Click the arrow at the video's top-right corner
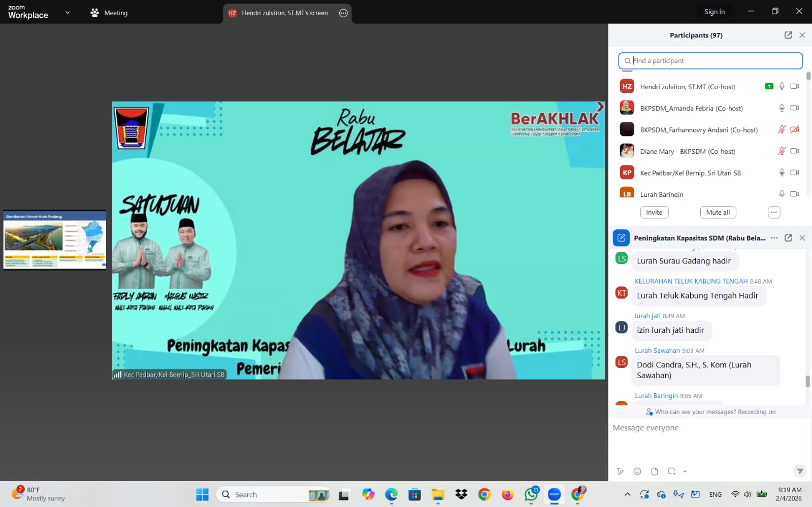Screen dimensions: 812x507 [x=600, y=107]
